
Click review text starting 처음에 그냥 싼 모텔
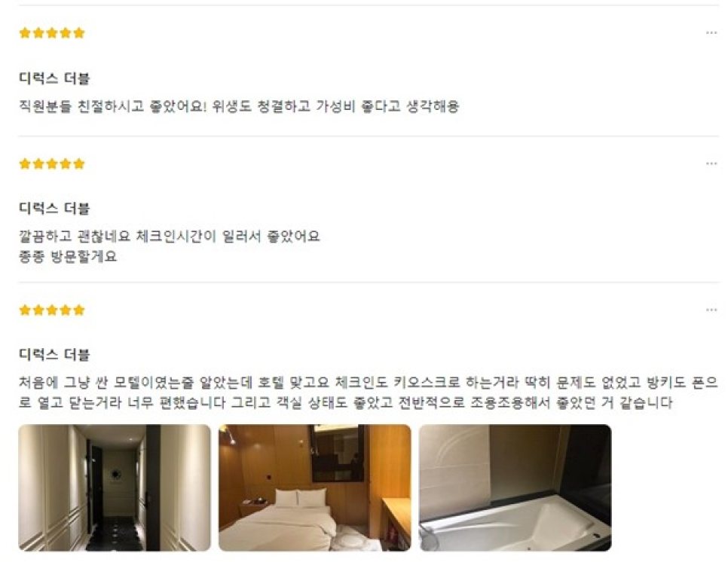coord(369,383)
